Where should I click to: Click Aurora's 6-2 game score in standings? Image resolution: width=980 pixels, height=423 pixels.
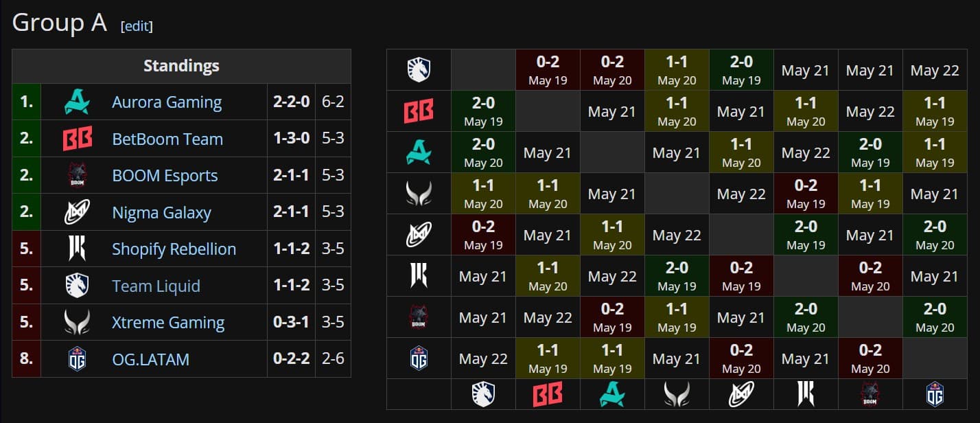(x=333, y=101)
